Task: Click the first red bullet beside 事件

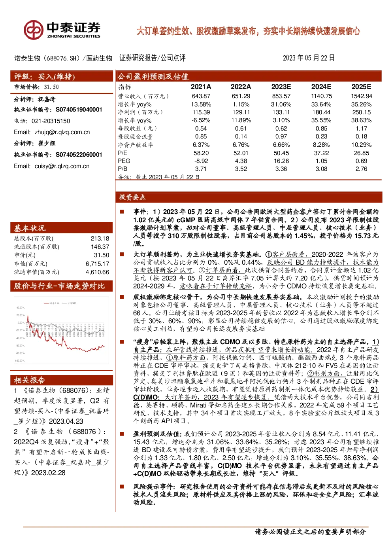Action: tap(122, 212)
